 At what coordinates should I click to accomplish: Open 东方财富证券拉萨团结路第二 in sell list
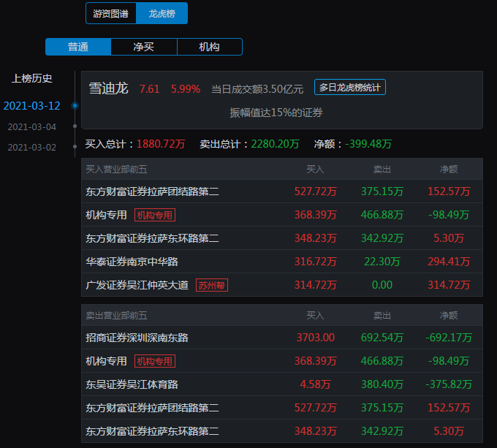tap(282, 408)
